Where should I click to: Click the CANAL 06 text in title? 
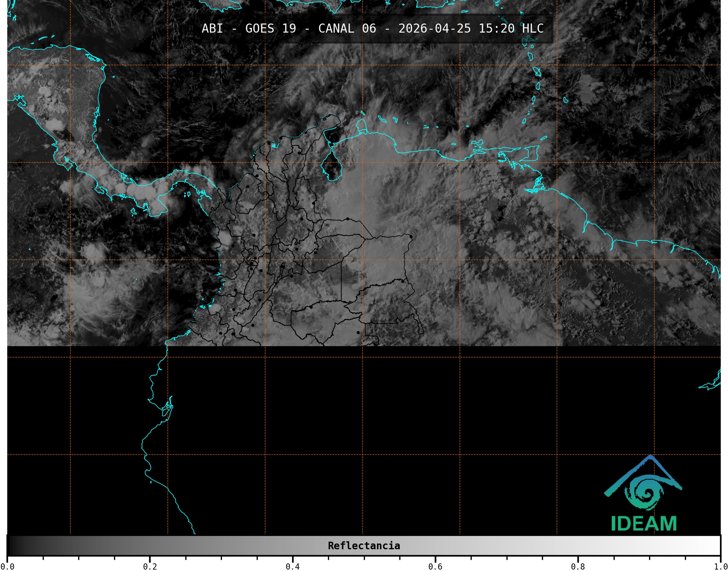[347, 29]
